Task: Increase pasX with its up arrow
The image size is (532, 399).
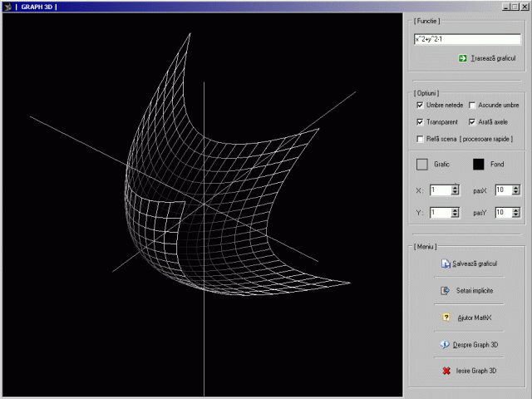Action: (x=515, y=187)
